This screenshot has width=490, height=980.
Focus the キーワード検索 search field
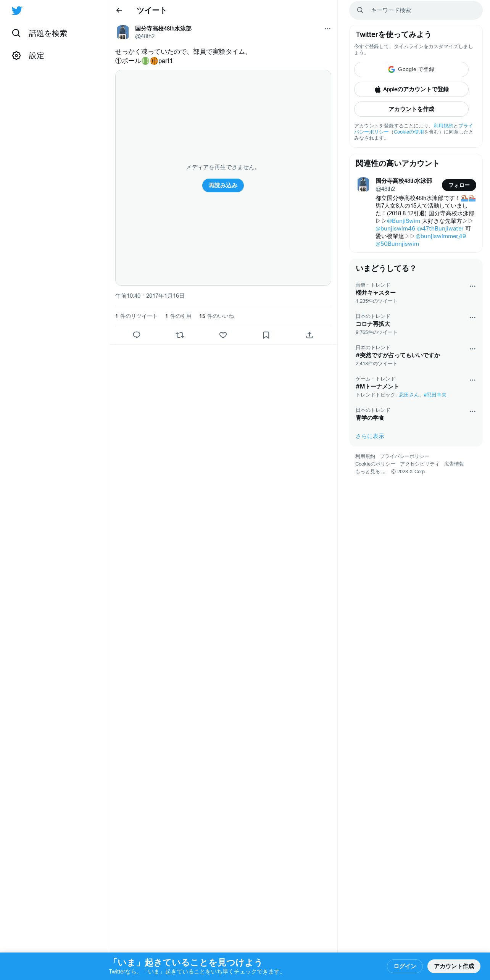click(x=416, y=10)
